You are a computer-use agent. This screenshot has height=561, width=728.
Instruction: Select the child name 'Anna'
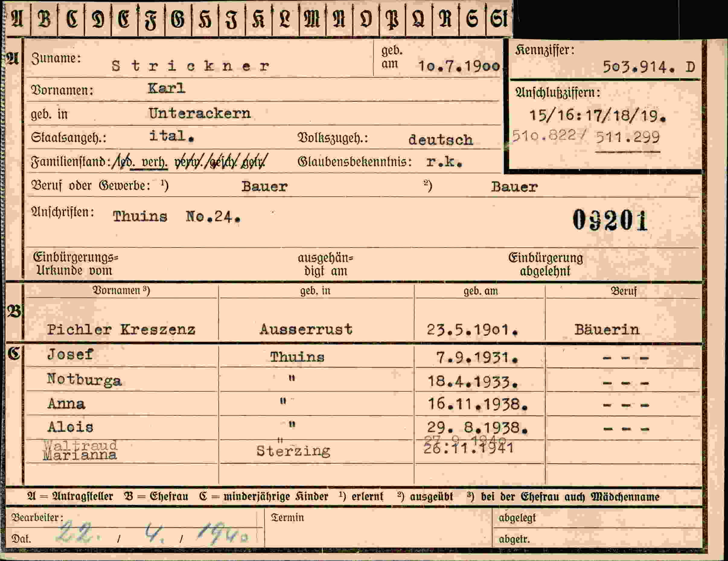66,404
